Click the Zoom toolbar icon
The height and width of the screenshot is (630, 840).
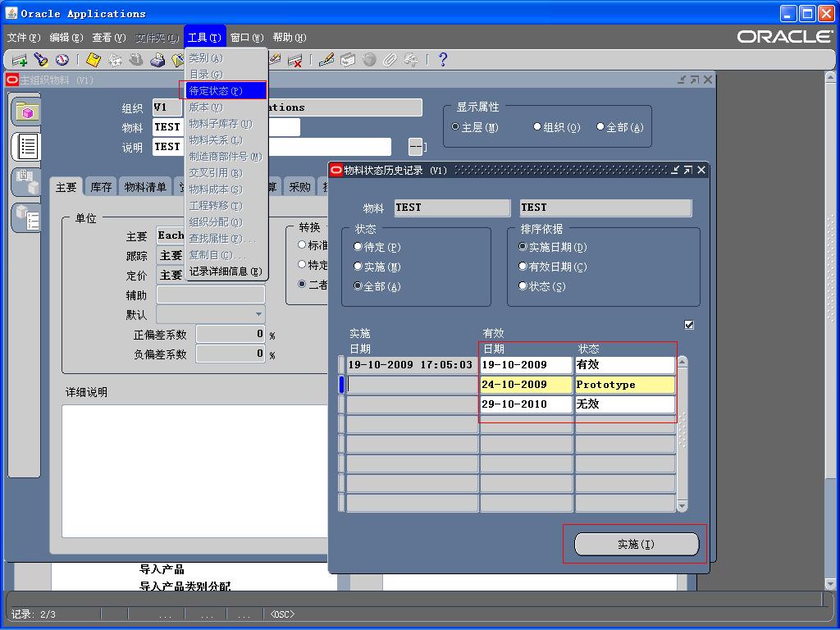coord(348,60)
